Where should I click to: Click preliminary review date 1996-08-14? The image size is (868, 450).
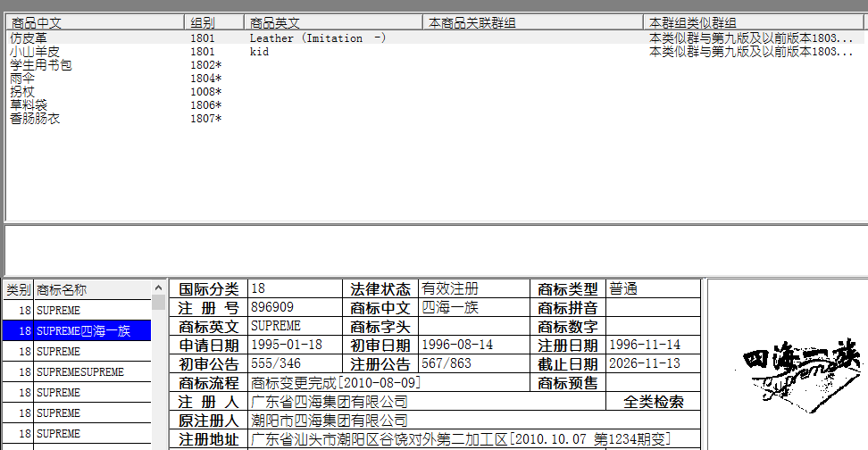pos(474,345)
